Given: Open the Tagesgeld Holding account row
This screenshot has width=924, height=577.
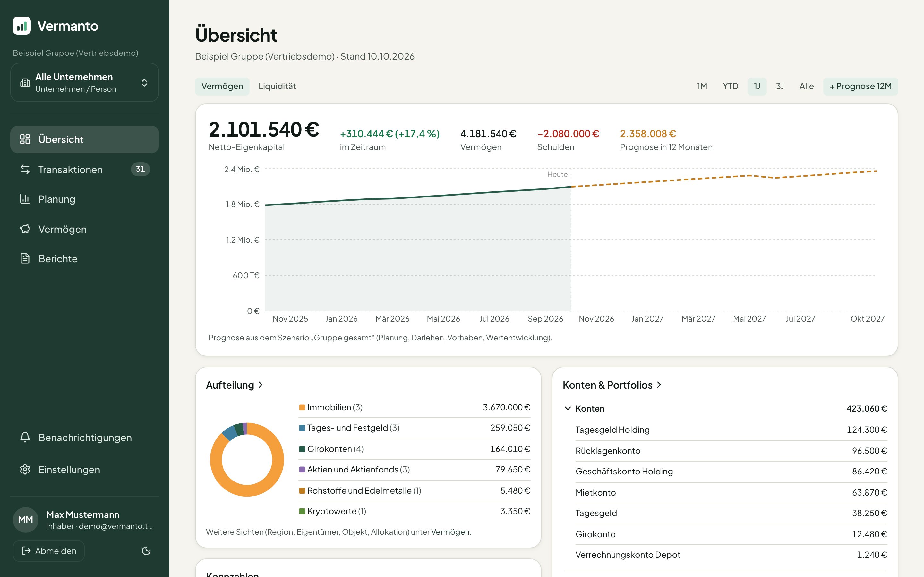Looking at the screenshot, I should [731, 430].
